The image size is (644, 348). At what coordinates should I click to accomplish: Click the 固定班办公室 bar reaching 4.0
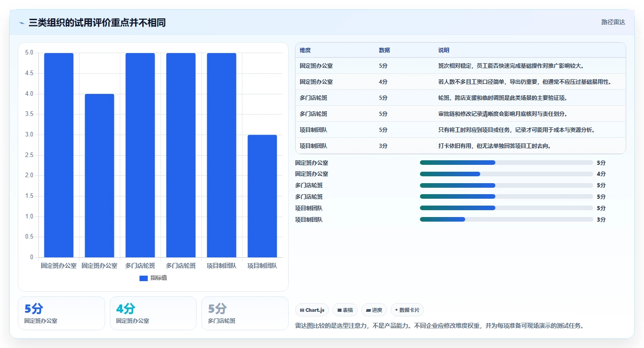click(x=99, y=175)
